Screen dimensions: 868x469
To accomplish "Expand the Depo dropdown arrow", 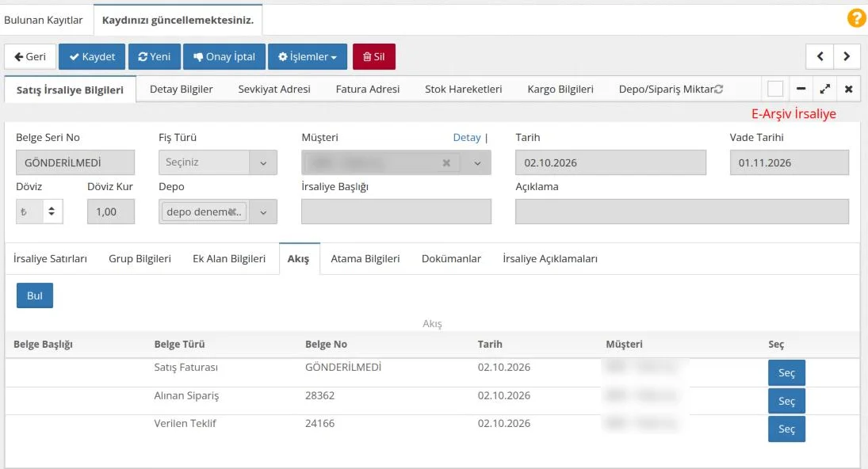I will point(263,212).
